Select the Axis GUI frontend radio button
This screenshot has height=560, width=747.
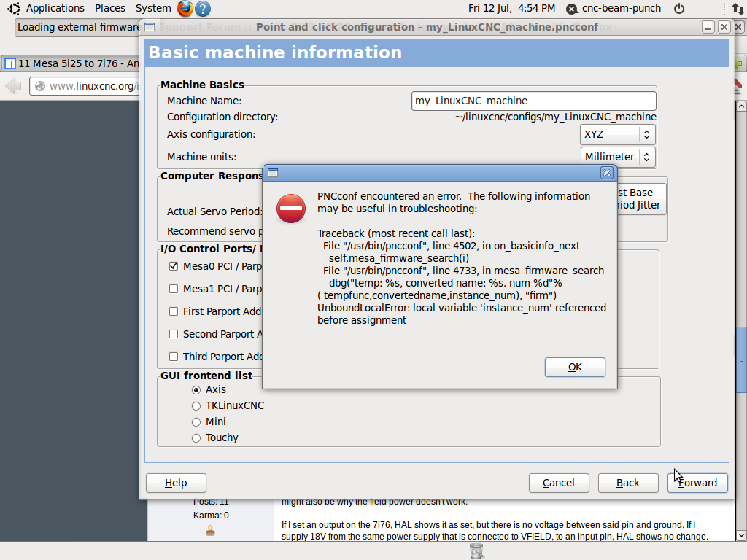pos(196,390)
